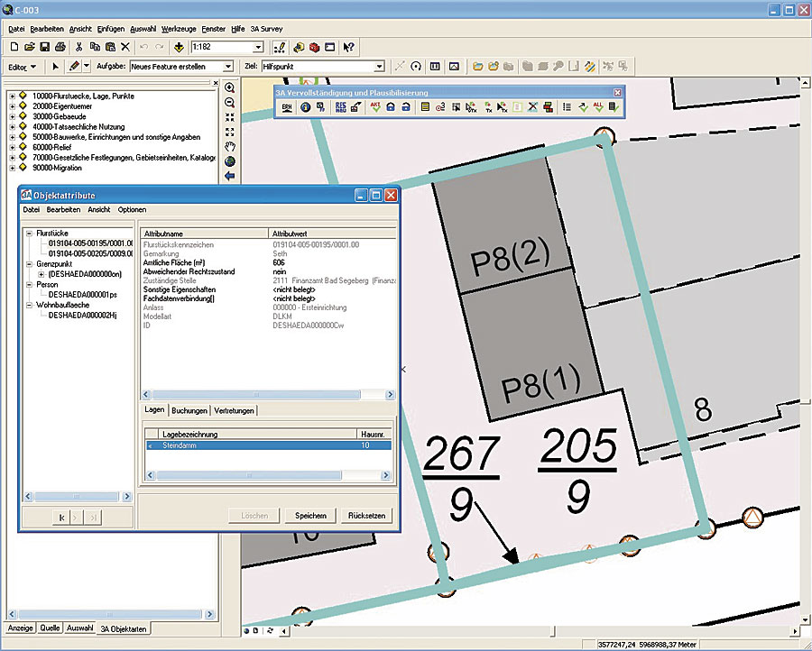Click the red Toolbox icon
This screenshot has width=812, height=651.
point(314,47)
